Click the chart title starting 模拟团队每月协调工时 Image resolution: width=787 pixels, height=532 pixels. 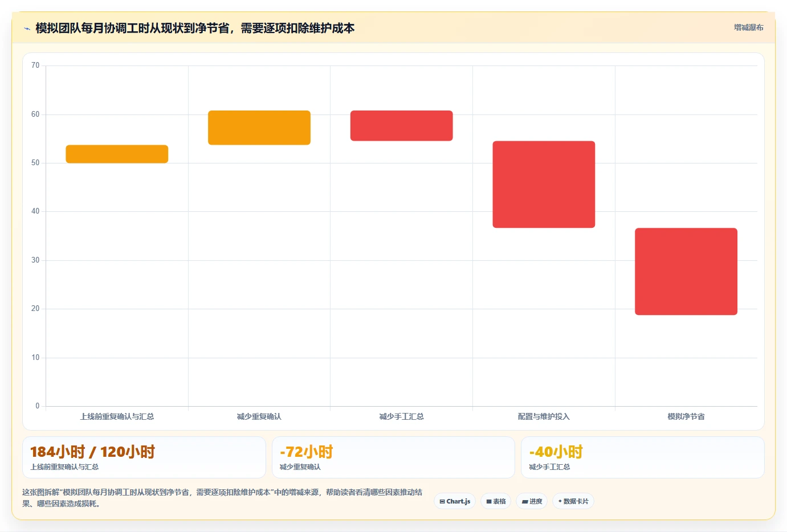point(195,28)
